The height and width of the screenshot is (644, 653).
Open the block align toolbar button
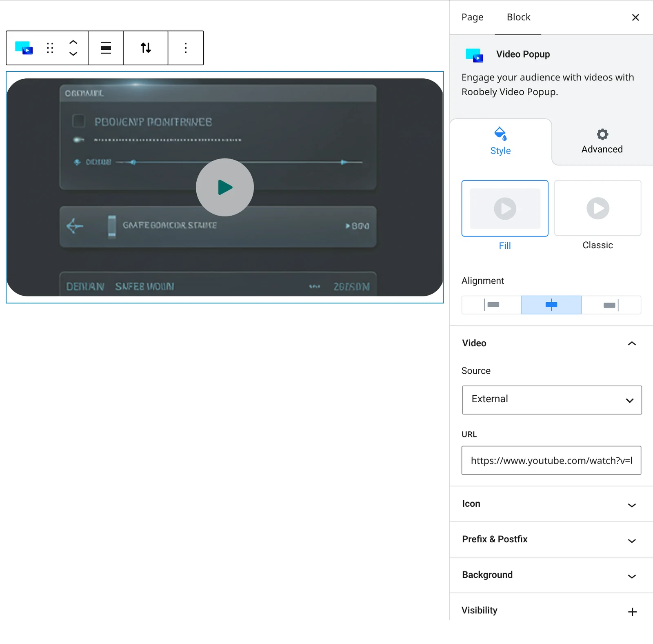(106, 48)
